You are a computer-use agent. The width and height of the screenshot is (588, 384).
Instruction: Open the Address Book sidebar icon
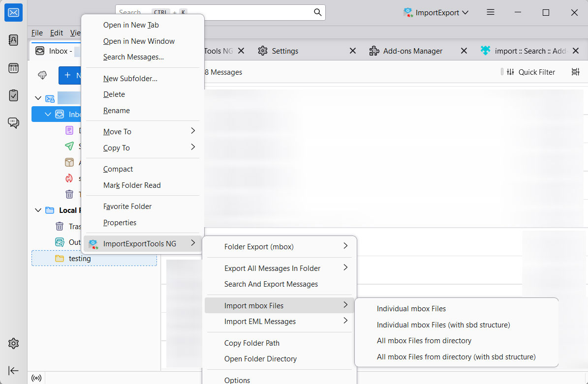click(x=13, y=40)
